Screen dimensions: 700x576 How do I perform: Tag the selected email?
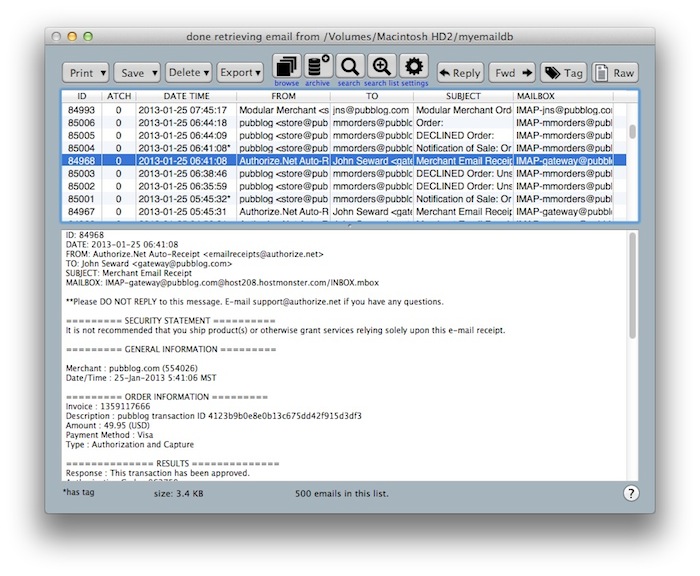(x=563, y=73)
